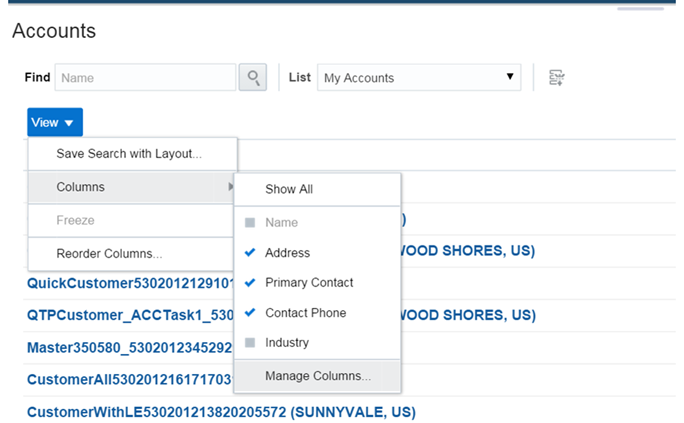Collapse the View dropdown button
The image size is (684, 423).
point(54,123)
